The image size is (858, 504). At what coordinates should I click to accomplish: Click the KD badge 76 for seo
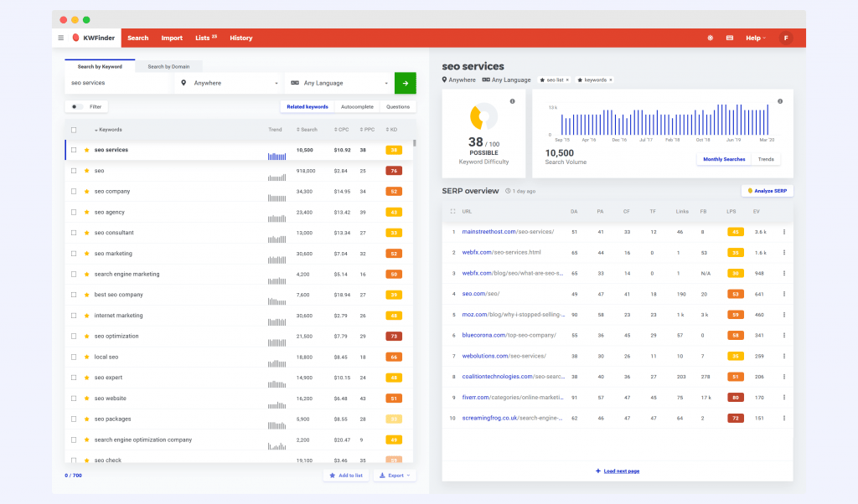(x=394, y=171)
